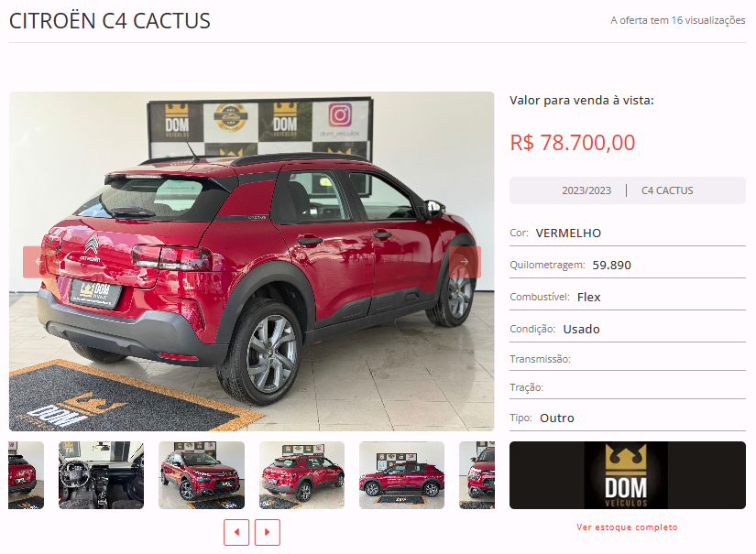Screen dimensions: 756x554
Task: Select the partially visible rightmost thumbnail
Action: click(477, 475)
